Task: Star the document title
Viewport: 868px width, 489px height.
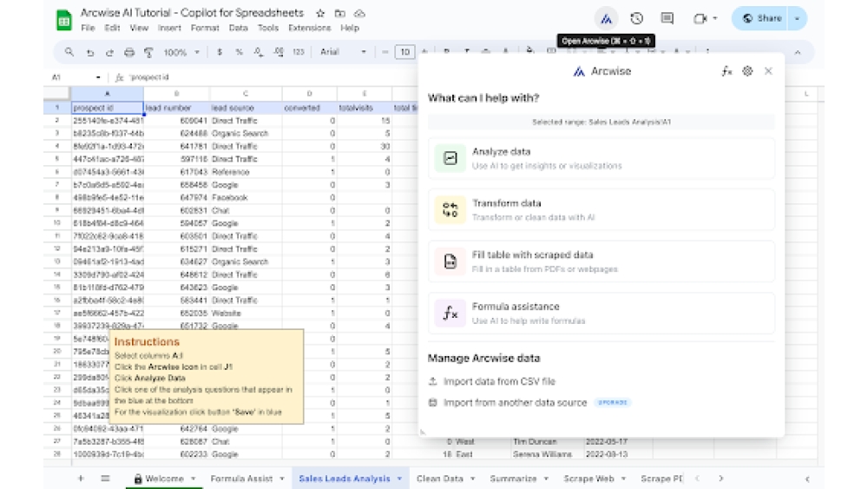Action: pyautogui.click(x=320, y=13)
